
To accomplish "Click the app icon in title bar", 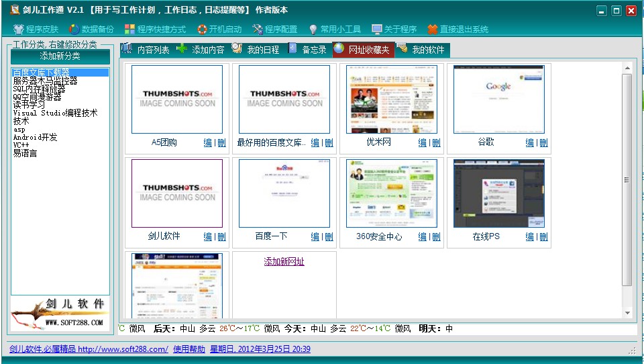I will [15, 9].
